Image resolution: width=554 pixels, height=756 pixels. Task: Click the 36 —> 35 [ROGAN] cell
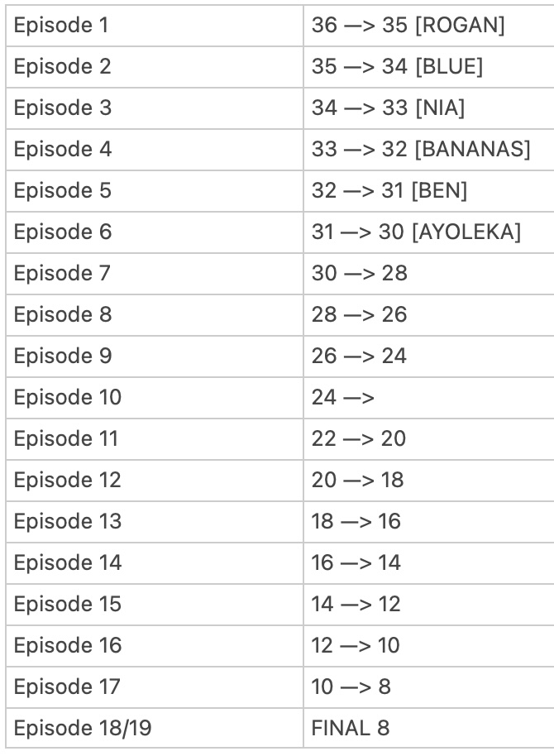pos(428,26)
